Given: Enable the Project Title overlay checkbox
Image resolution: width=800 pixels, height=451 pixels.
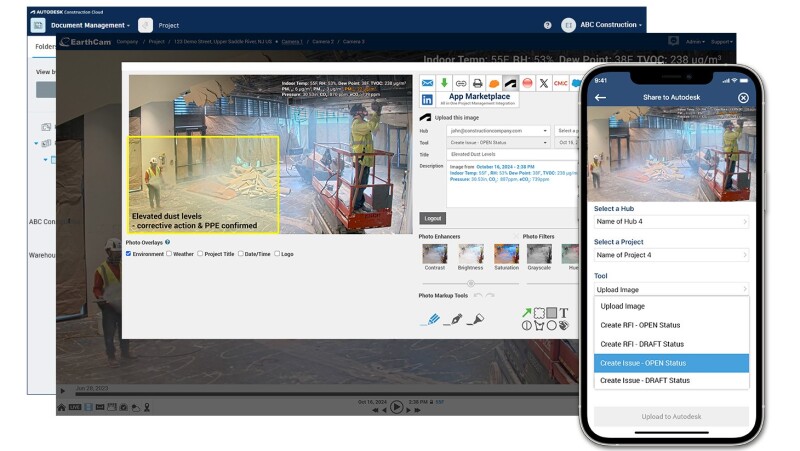Looking at the screenshot, I should click(x=200, y=254).
